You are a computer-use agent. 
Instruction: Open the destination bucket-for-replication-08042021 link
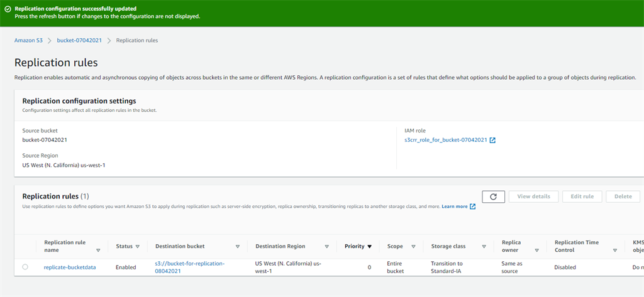(x=190, y=267)
